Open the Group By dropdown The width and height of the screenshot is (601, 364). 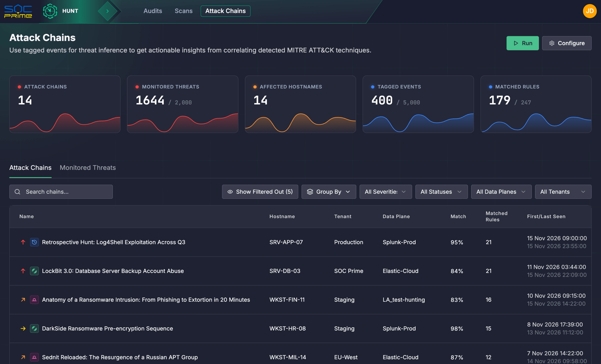[328, 192]
